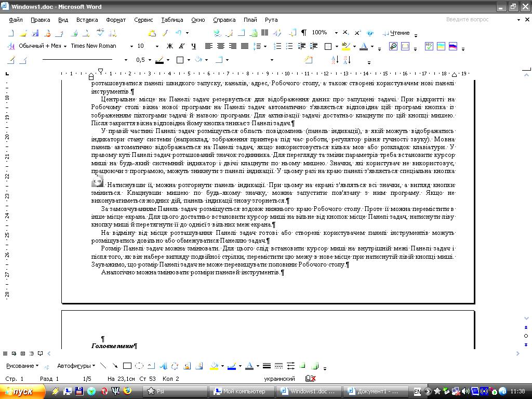Select the Oval drawing tool
Screen dimensions: 532x399
point(139,366)
